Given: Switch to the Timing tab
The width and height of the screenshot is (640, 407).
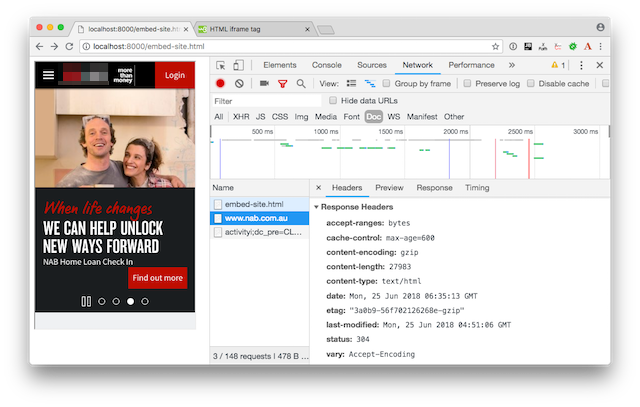Looking at the screenshot, I should (477, 188).
